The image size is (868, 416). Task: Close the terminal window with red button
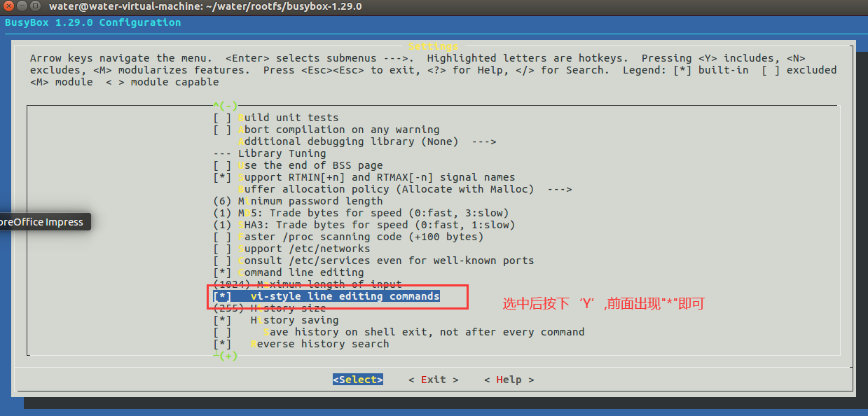coord(8,6)
